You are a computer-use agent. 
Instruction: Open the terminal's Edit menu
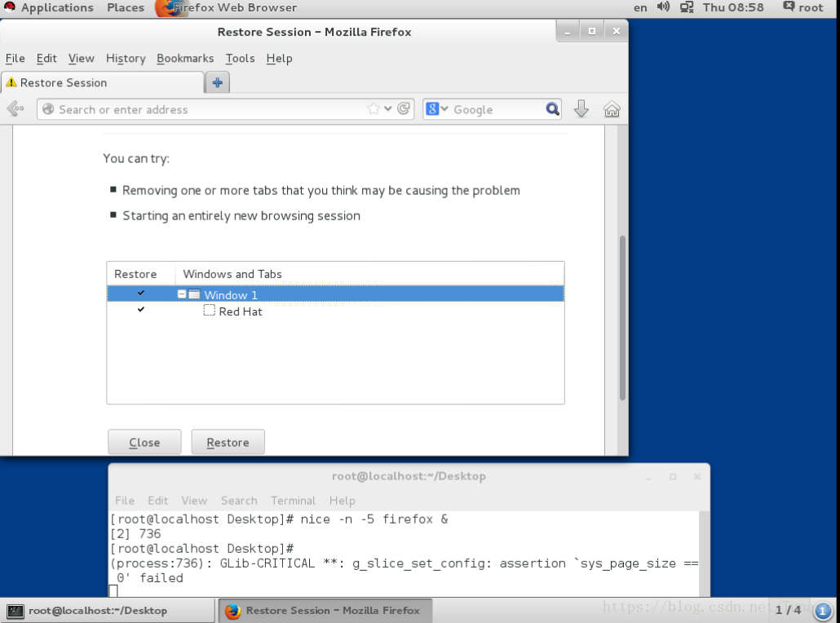click(157, 501)
